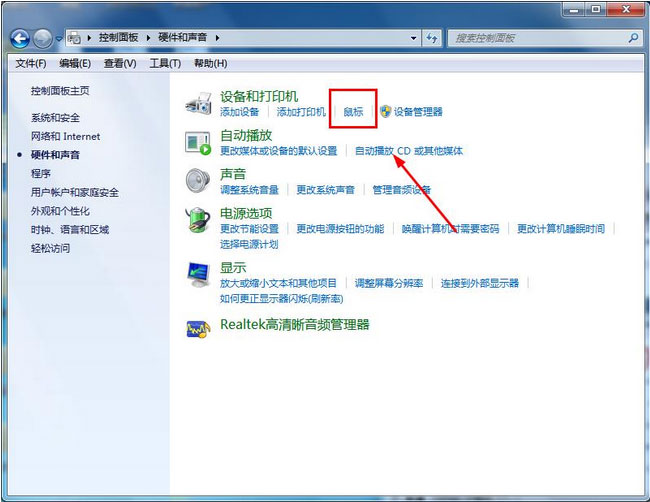Open the 设备管理器 link
650x502 pixels.
418,112
